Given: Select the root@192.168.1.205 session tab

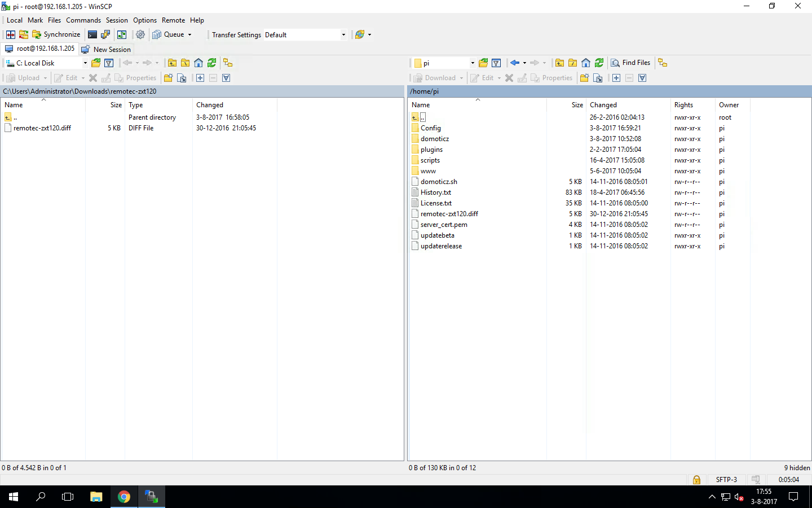Looking at the screenshot, I should tap(39, 49).
